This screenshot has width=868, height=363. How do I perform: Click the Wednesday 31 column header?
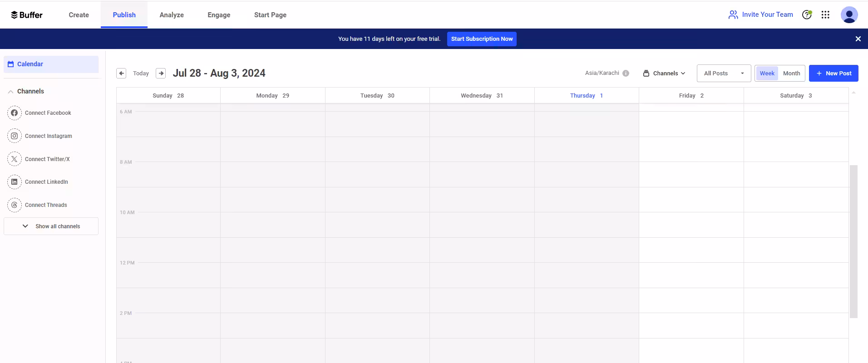pyautogui.click(x=482, y=96)
